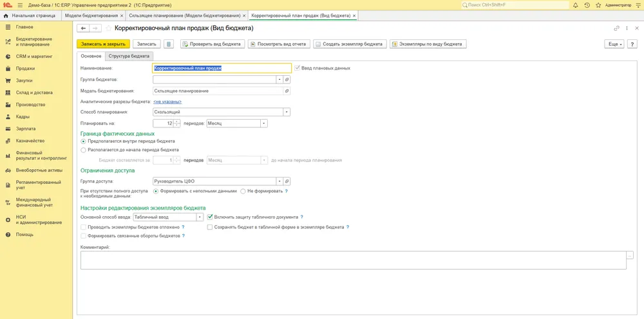The image size is (644, 319).
Task: Open Казначейство section in sidebar
Action: tap(30, 141)
